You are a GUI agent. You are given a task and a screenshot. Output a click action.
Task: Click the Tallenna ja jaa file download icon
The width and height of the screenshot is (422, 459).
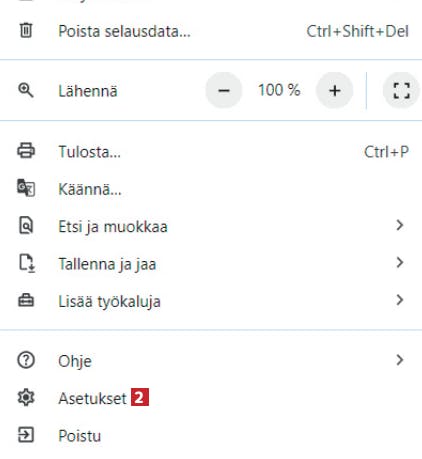27,263
